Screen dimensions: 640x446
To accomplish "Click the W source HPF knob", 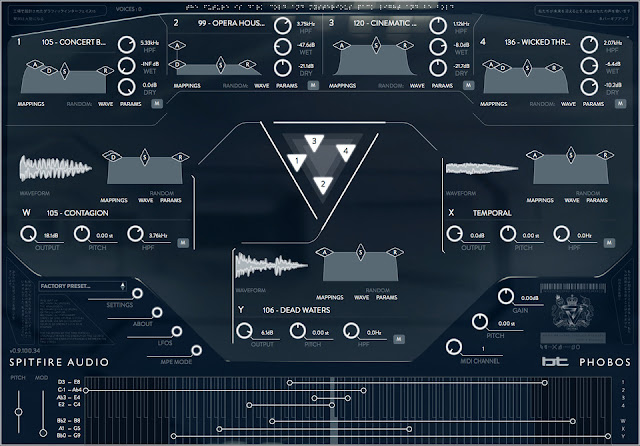I will pos(135,234).
